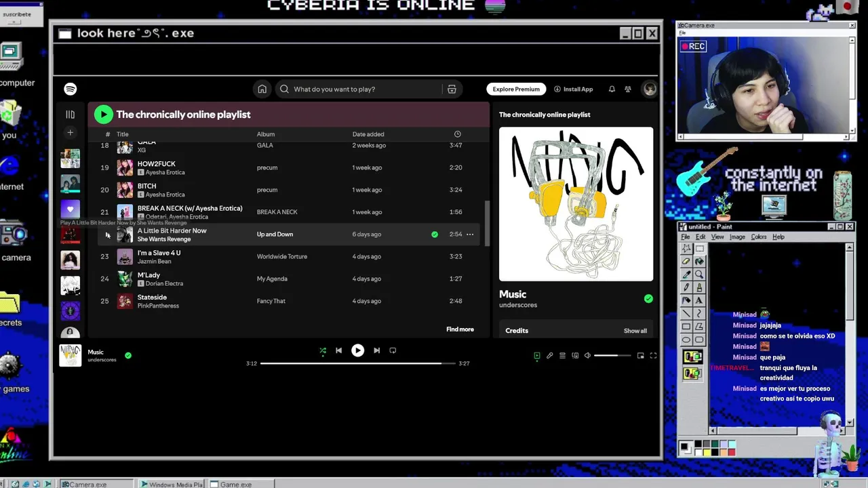Open the Music album art thumbnail
The width and height of the screenshot is (868, 488).
click(71, 355)
